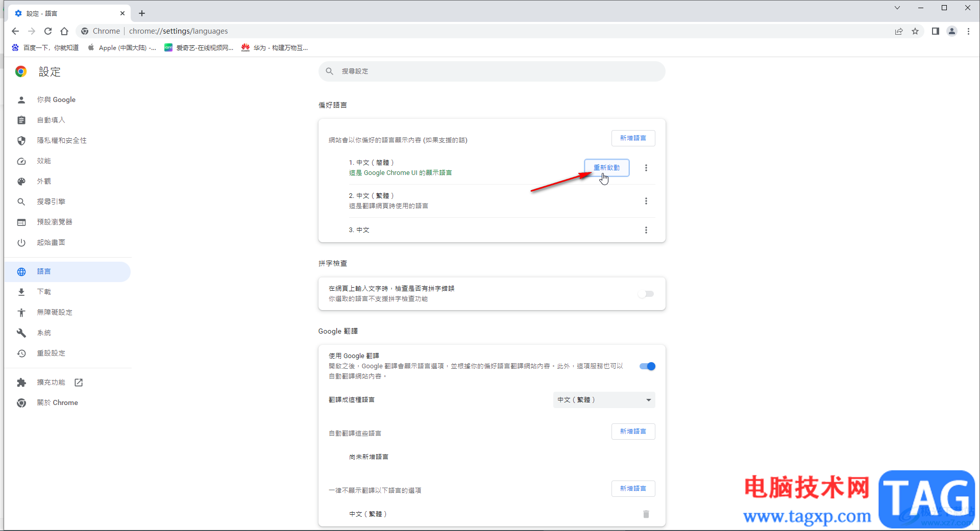Click the 搜尋設定 search field
980x531 pixels.
click(492, 71)
